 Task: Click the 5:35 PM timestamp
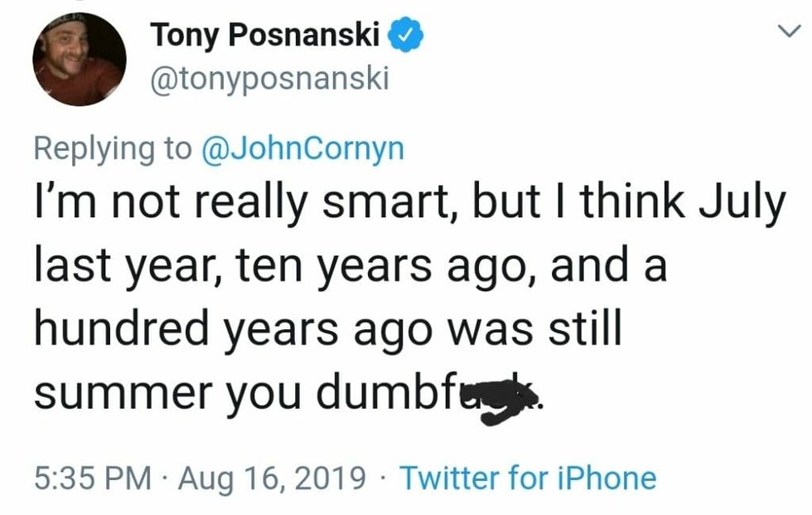coord(94,478)
